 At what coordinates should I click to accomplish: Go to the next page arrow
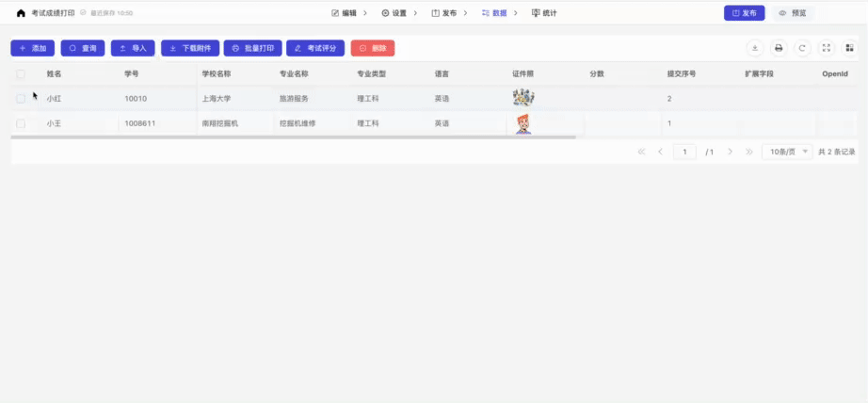tap(731, 152)
